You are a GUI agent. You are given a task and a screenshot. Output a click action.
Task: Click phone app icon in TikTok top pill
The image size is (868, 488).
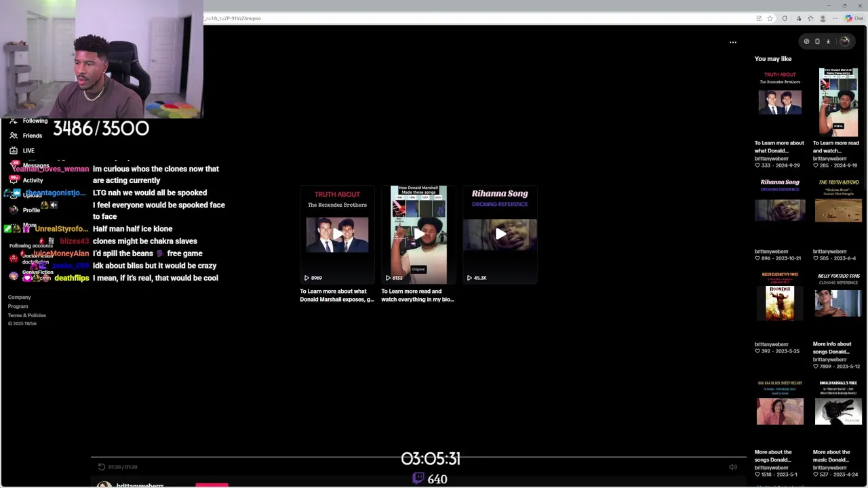click(817, 41)
